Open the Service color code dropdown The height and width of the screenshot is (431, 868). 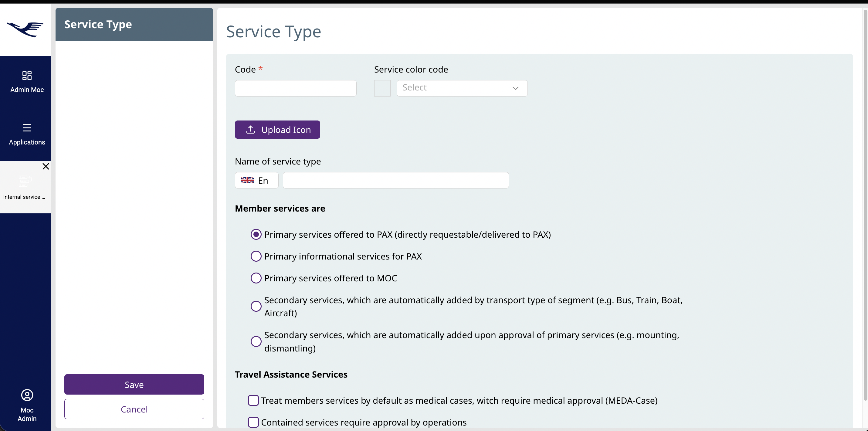(461, 88)
